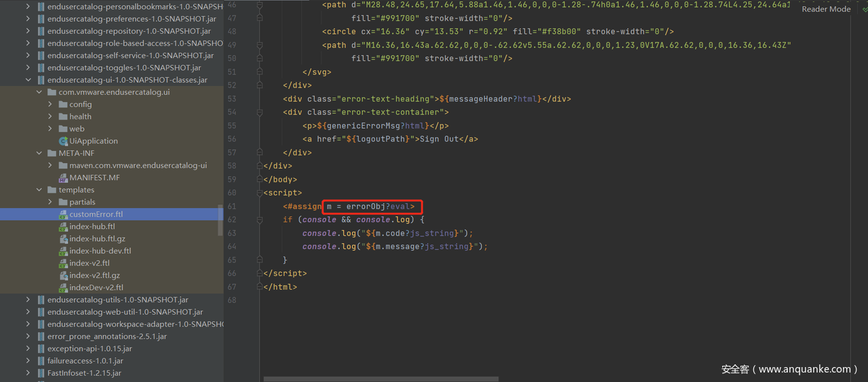868x382 pixels.
Task: Click the index-v2.ftl file icon
Action: click(63, 263)
